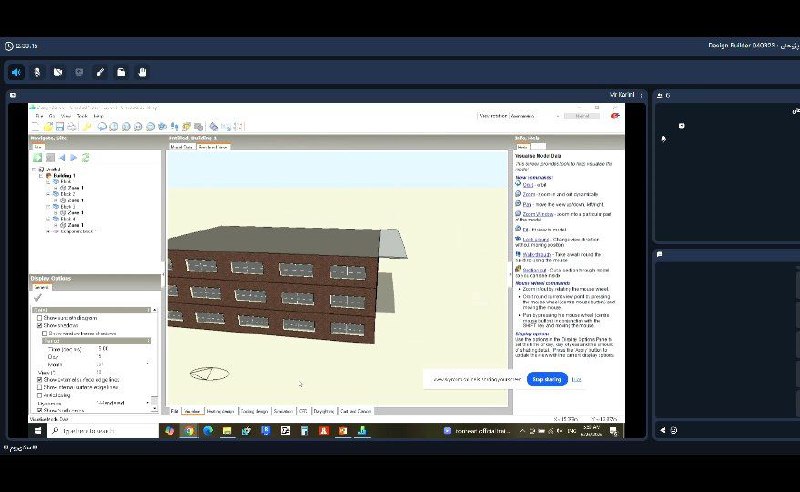Open the Tools menu
This screenshot has height=492, width=800.
82,116
